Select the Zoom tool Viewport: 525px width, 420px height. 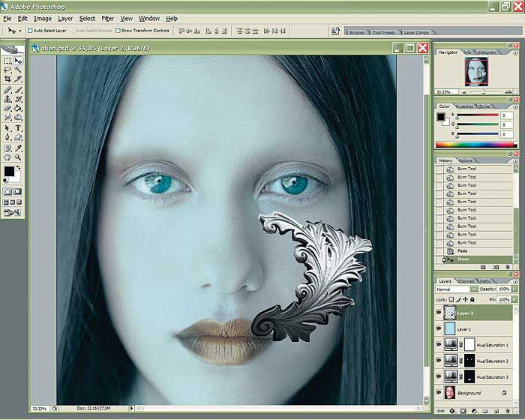tap(18, 157)
